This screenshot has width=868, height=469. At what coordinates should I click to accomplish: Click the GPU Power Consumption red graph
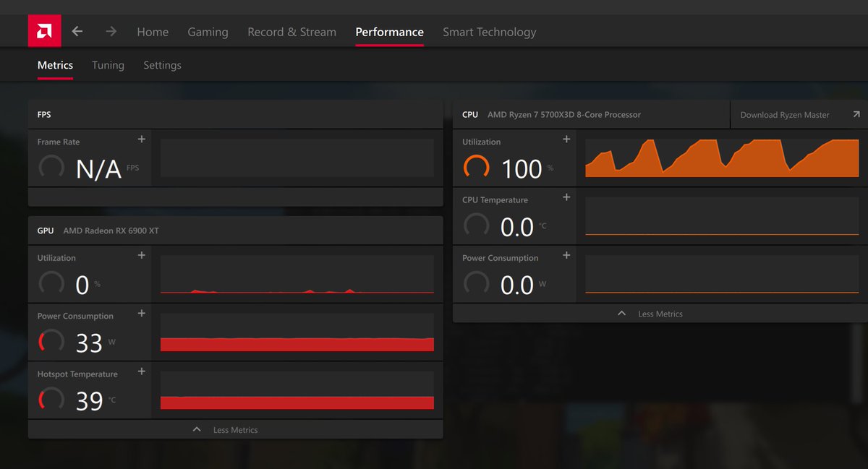(x=297, y=332)
